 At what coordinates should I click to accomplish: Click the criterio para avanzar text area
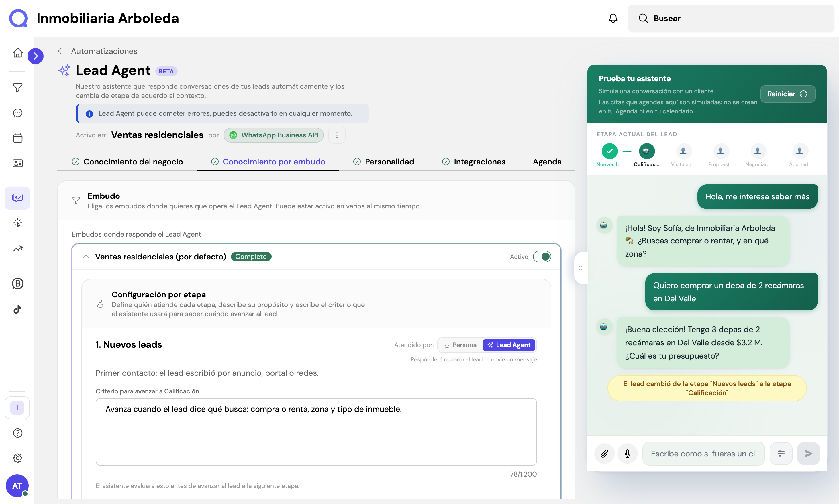click(316, 432)
